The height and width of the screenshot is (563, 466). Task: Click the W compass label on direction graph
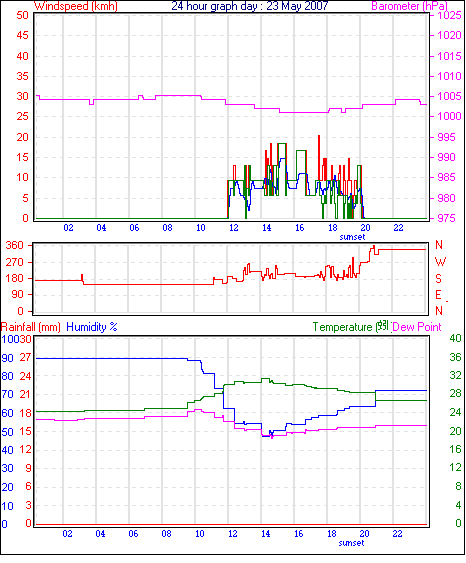[440, 262]
